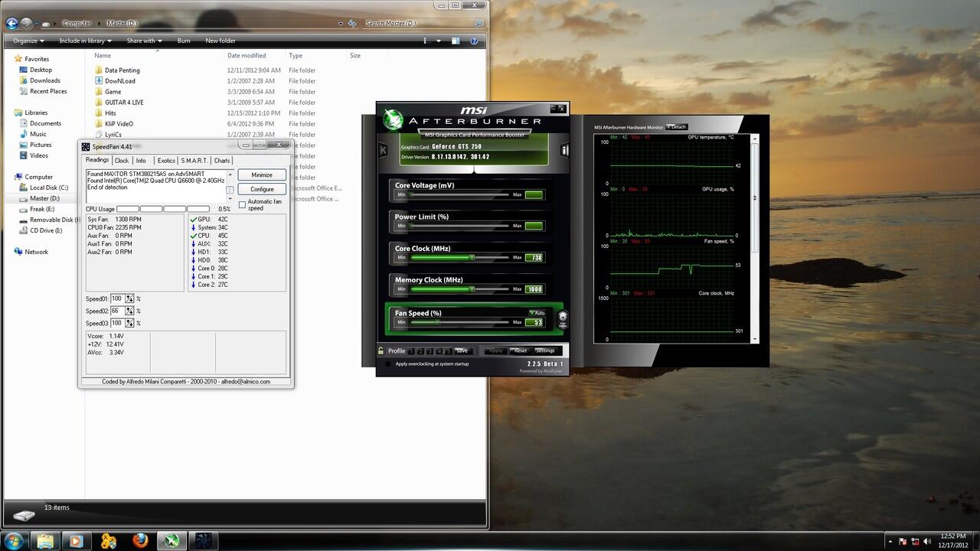This screenshot has width=980, height=551.
Task: Select the GUITAR 4 LIVE folder
Action: tap(124, 102)
